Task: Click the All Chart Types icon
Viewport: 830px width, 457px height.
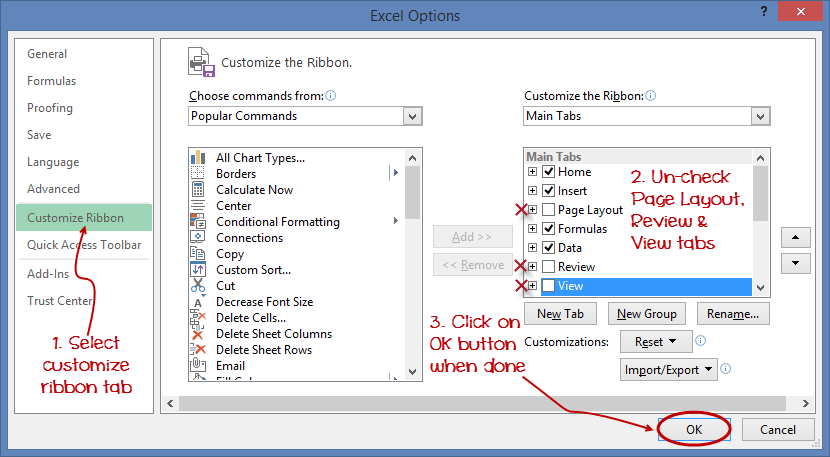Action: (197, 158)
